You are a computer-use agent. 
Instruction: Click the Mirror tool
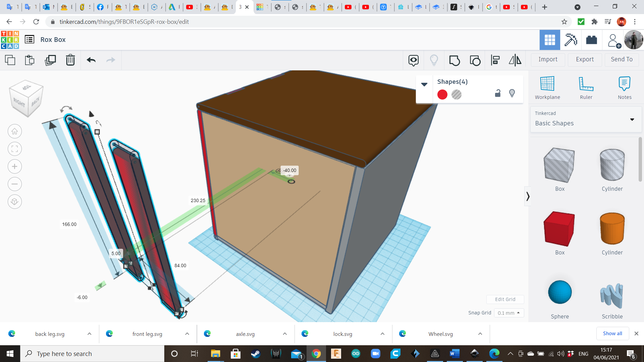tap(515, 60)
